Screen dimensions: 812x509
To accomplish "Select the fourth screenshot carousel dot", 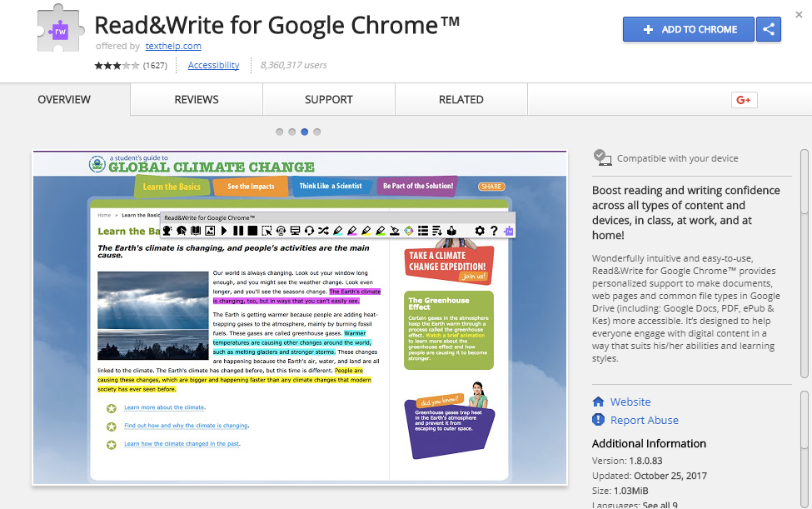I will point(317,132).
